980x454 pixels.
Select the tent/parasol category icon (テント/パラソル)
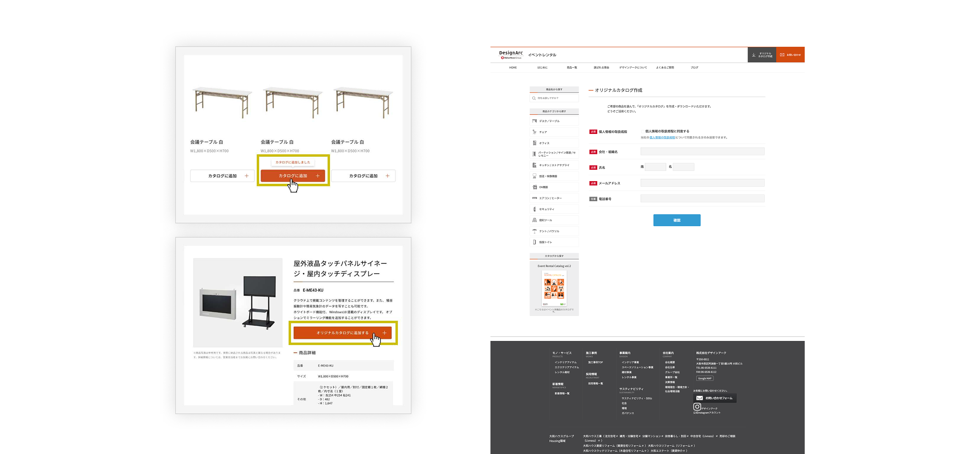[x=535, y=231]
